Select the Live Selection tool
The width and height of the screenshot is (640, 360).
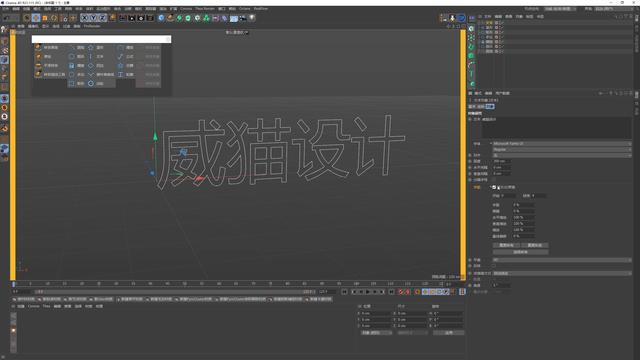coord(27,18)
